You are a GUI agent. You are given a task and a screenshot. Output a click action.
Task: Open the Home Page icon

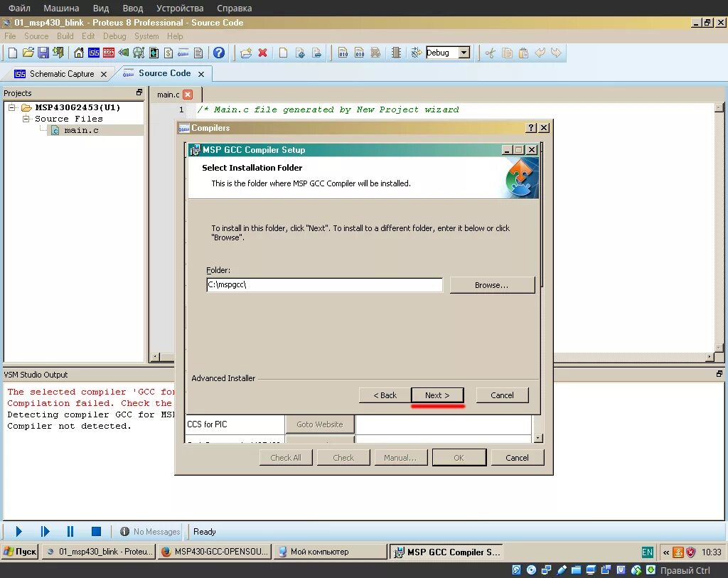(79, 53)
